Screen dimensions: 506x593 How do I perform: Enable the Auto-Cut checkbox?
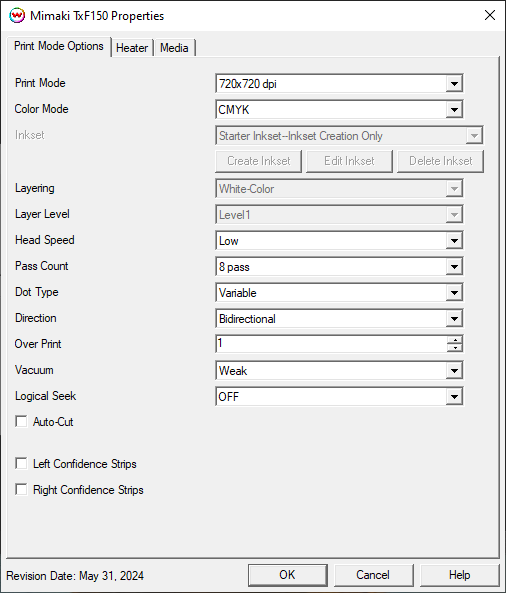click(21, 421)
